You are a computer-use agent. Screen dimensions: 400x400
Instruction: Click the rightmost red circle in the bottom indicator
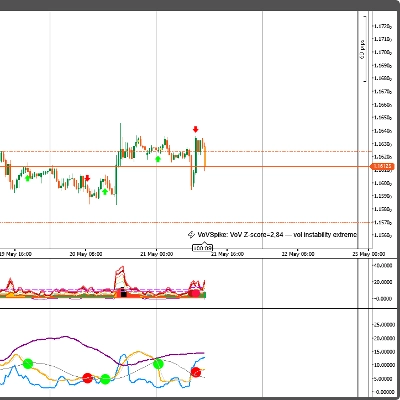coord(196,372)
